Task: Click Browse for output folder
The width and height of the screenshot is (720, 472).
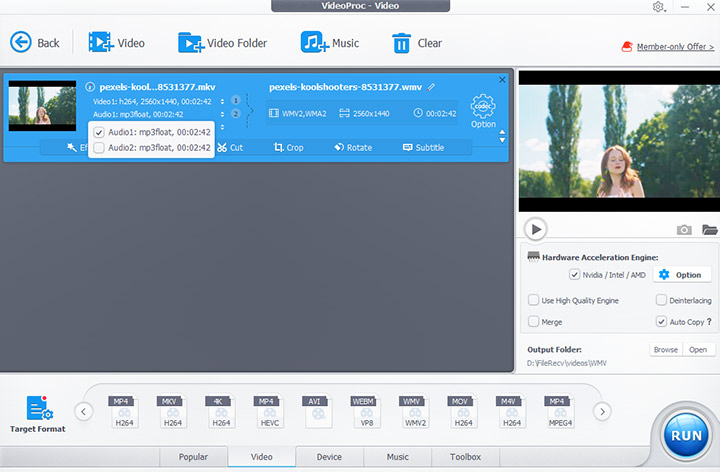Action: [665, 350]
